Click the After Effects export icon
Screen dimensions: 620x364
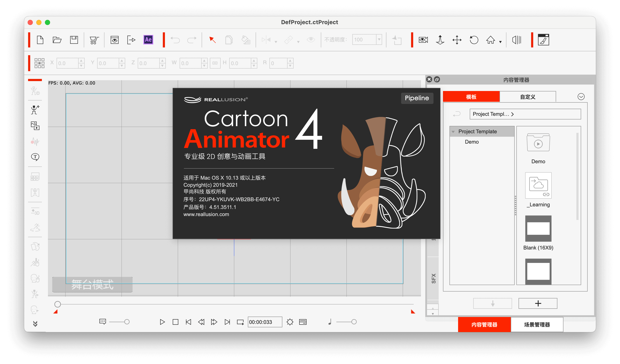click(x=149, y=40)
